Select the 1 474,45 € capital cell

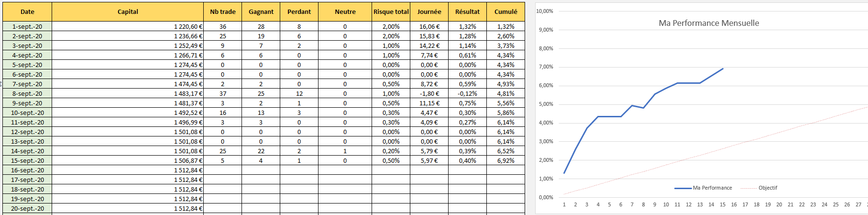click(188, 84)
